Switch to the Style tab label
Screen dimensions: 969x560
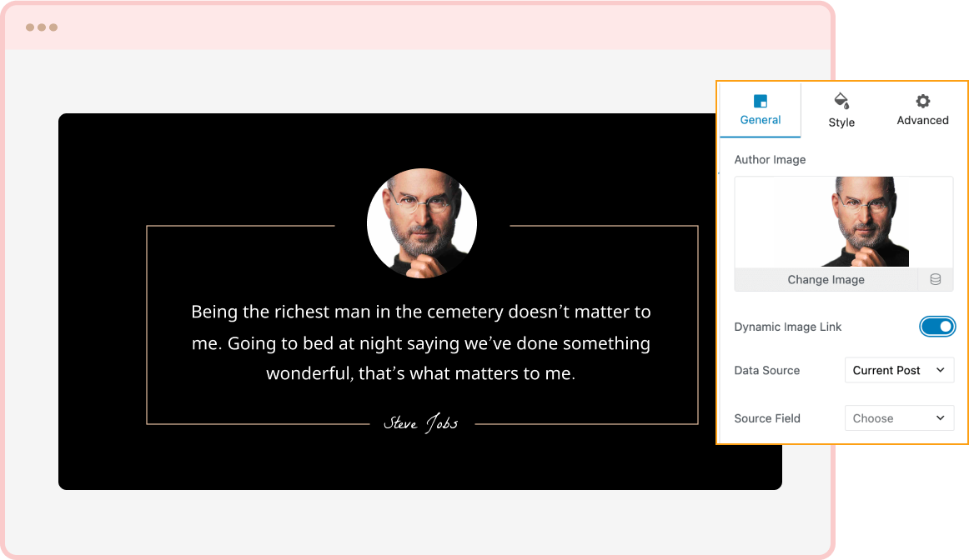pyautogui.click(x=841, y=122)
